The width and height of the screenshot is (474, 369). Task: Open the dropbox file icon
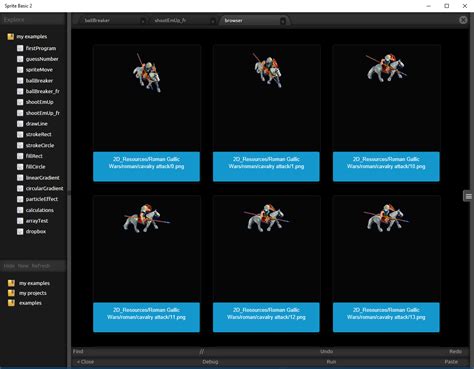(20, 231)
